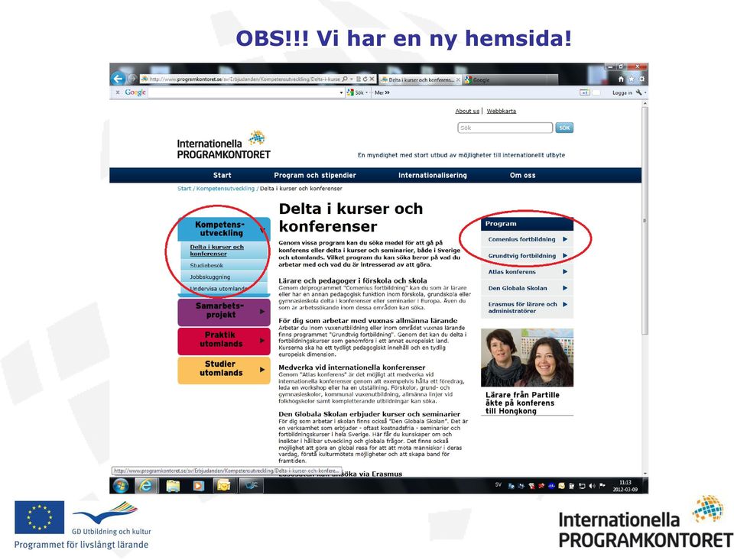Click the magnifier search icon in address bar
The height and width of the screenshot is (560, 734).
tap(345, 79)
